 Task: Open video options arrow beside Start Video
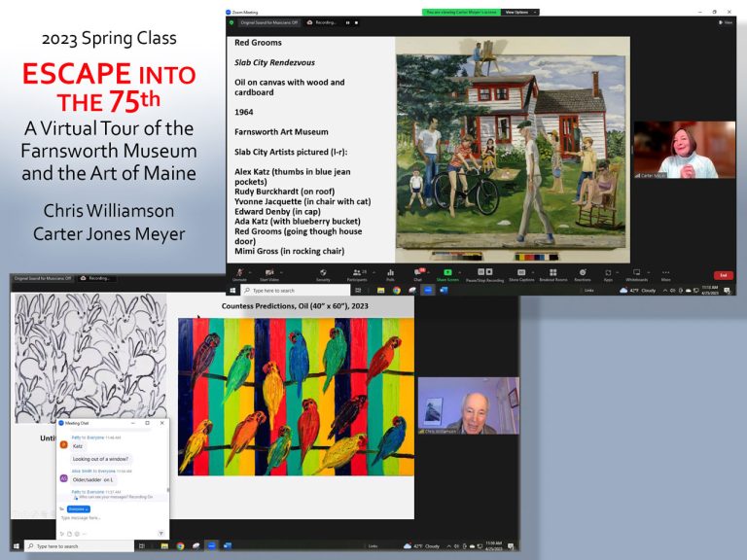(281, 272)
